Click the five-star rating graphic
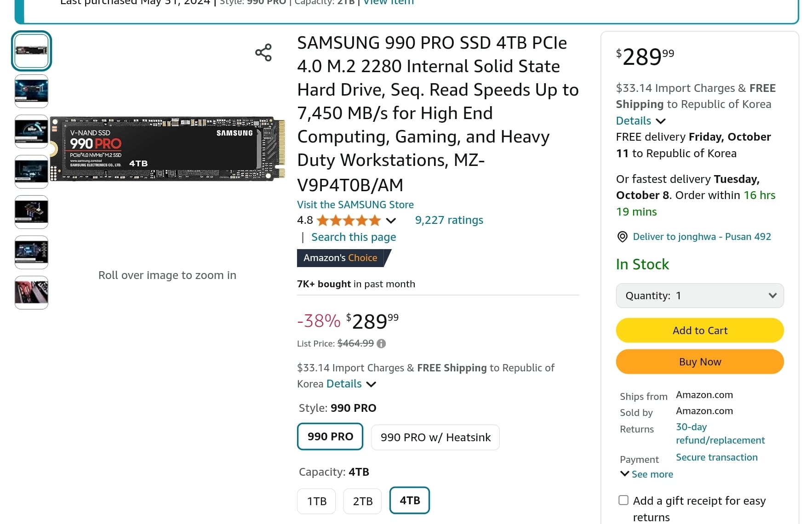Viewport: 812px width, 524px height. tap(349, 221)
